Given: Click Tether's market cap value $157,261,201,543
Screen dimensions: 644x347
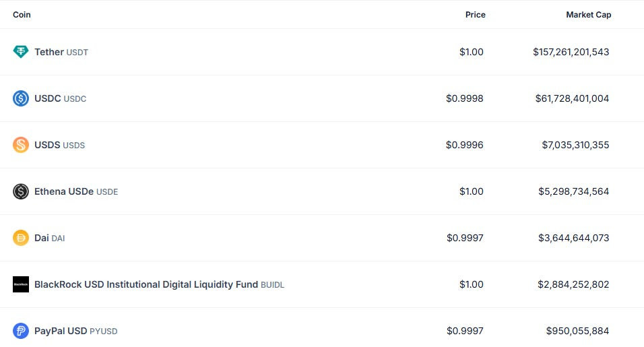Looking at the screenshot, I should tap(571, 52).
